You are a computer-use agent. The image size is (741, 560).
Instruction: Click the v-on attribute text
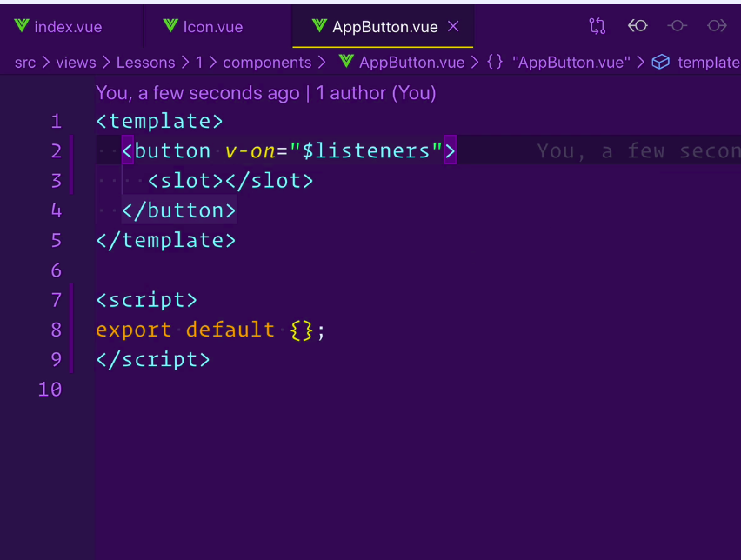point(250,151)
